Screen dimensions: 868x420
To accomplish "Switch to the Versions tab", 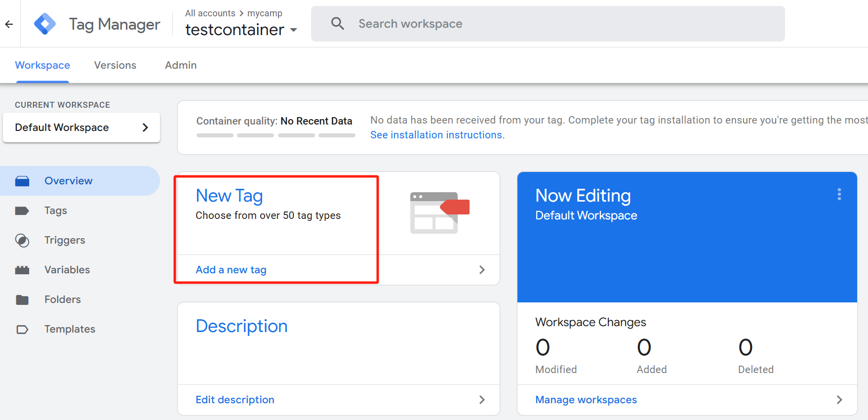I will (x=115, y=65).
